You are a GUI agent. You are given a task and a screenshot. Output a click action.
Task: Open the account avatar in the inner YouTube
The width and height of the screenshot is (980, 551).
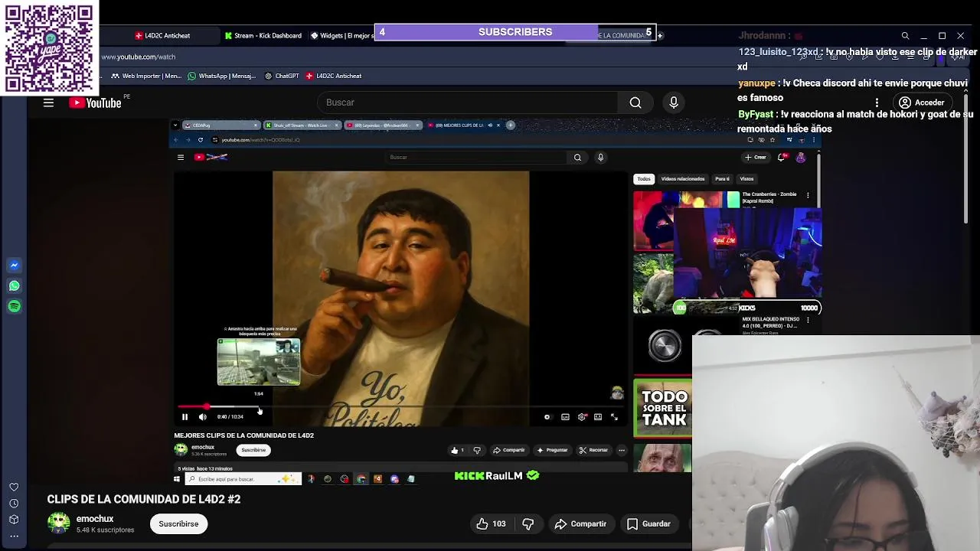pos(801,158)
